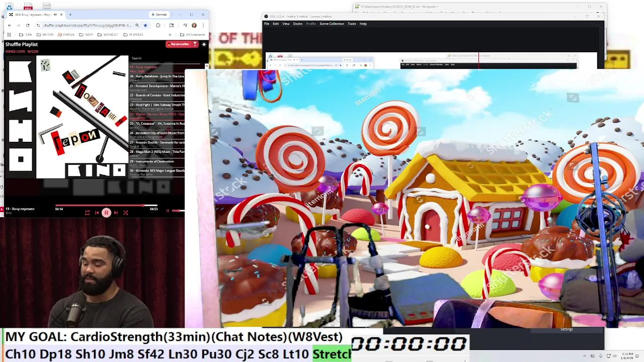Play track 30 Nintendo NES Major League Baseball

point(157,172)
